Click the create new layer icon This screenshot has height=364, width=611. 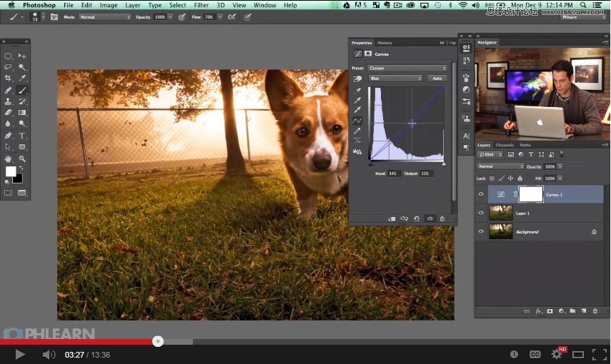584,311
